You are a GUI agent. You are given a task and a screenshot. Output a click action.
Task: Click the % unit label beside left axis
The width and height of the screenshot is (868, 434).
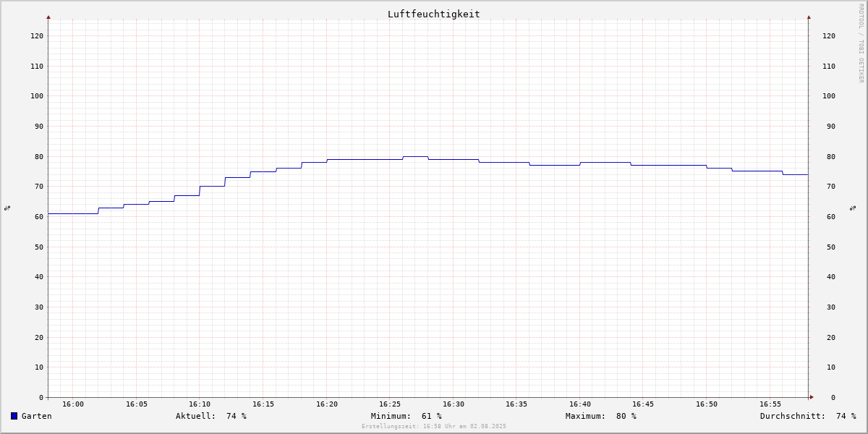coord(7,208)
